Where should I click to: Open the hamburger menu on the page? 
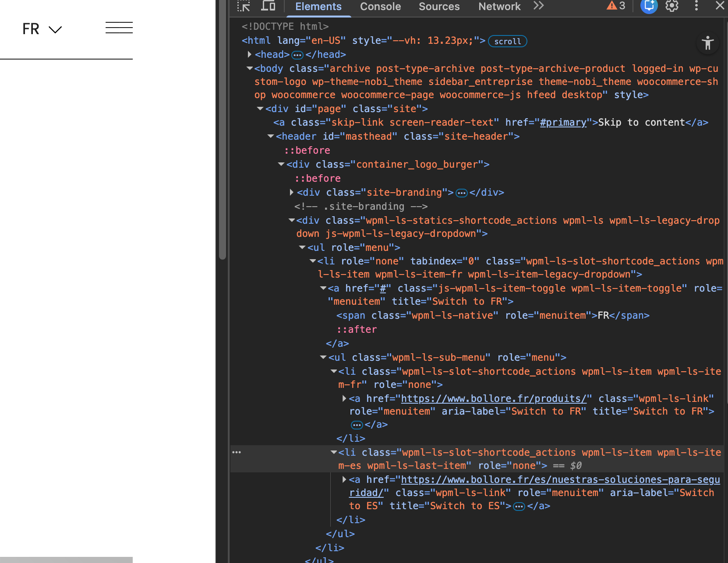coord(119,28)
